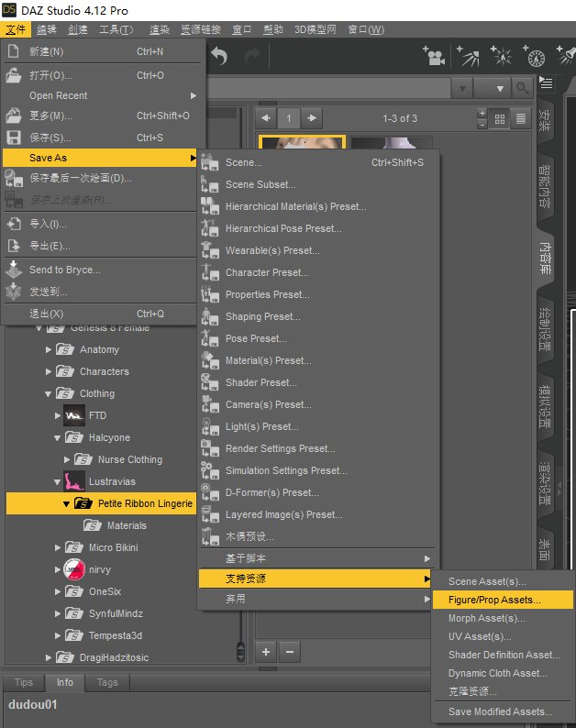
Task: Choose Save Modified Assets entry
Action: 503,711
